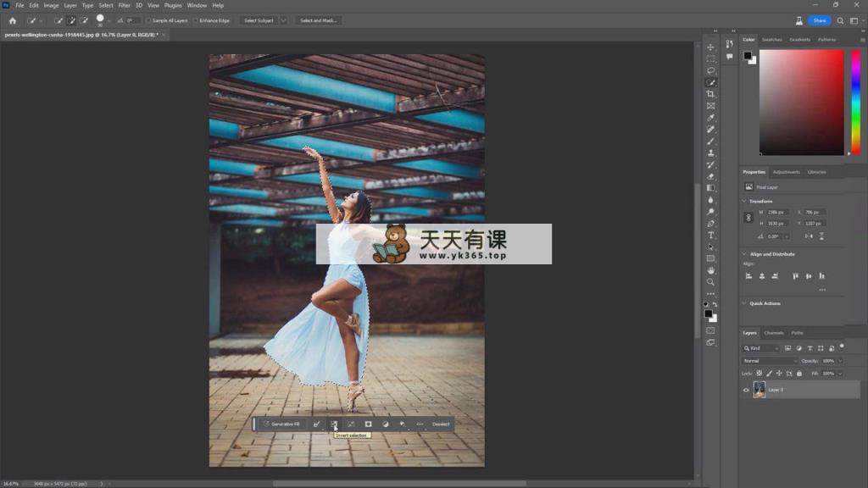Collapse the Align and Distribute section
Image resolution: width=868 pixels, height=488 pixels.
click(x=744, y=254)
